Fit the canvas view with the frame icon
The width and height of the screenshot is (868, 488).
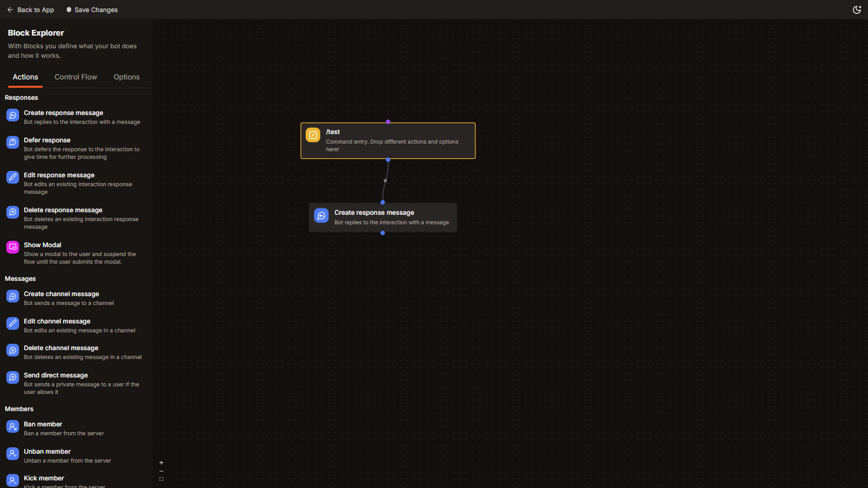coord(161,479)
